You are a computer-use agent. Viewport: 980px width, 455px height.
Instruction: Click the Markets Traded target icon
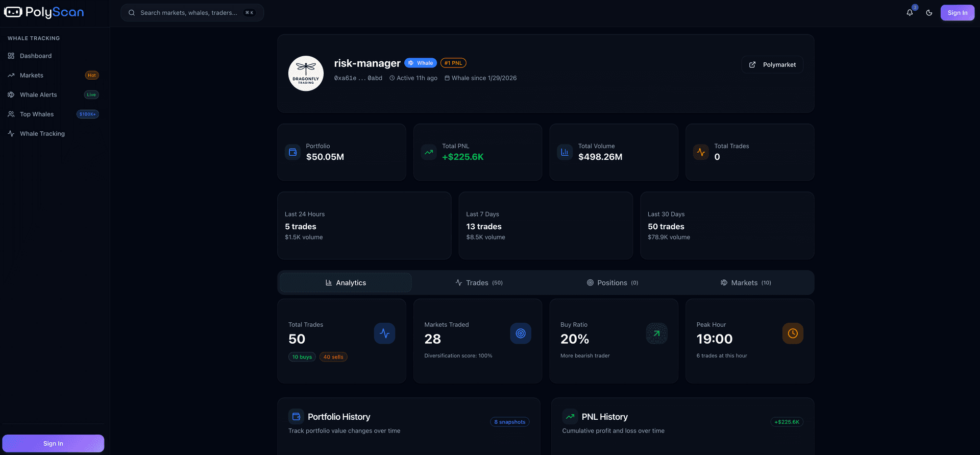coord(520,333)
